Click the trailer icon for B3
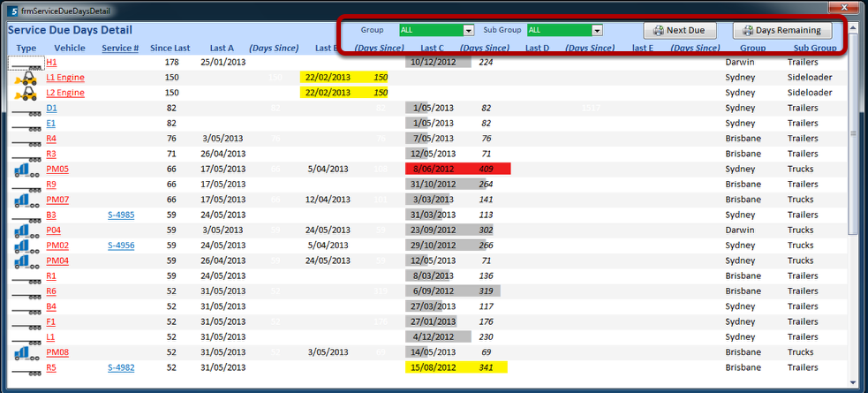Screen dimensions: 868x393 pos(26,219)
